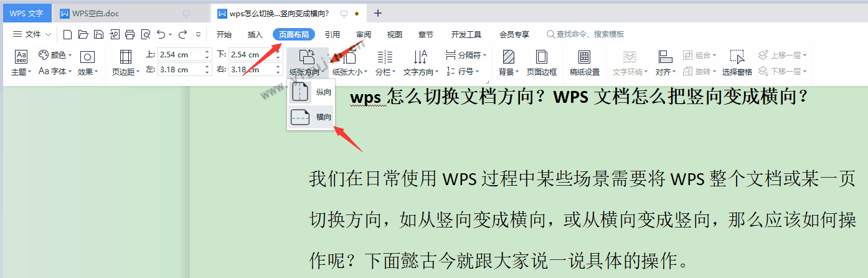Click the document heading text line
The image size is (868, 278).
[578, 97]
